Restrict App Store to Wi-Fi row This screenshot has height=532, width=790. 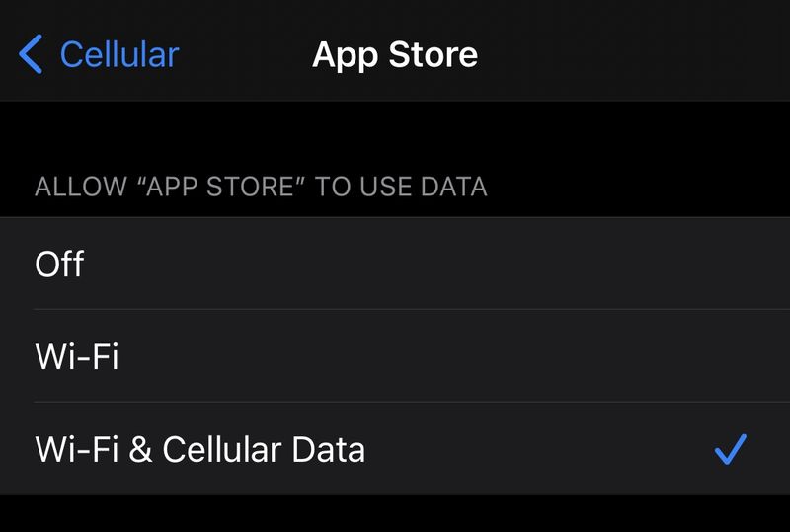click(x=395, y=356)
